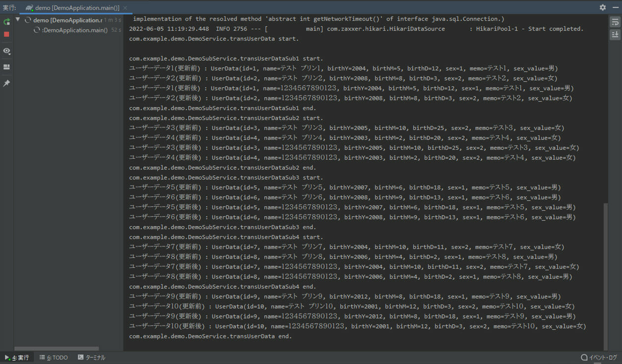
Task: Open the eye icon view options
Action: pos(6,51)
